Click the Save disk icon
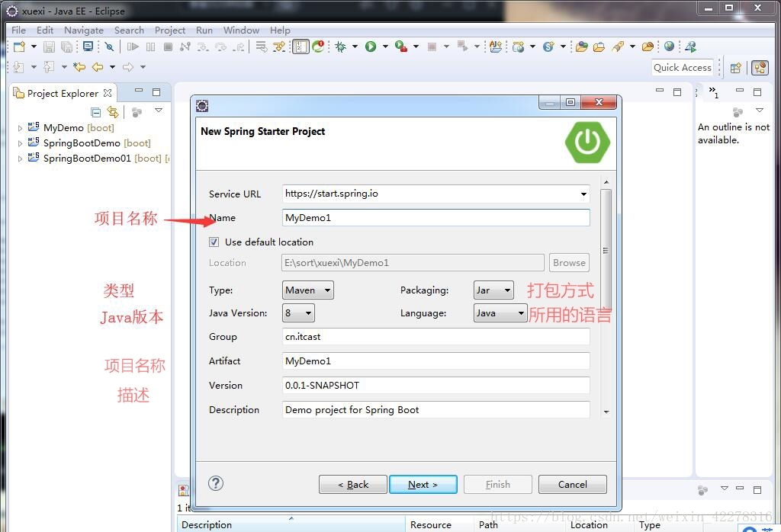Viewport: 781px width, 532px height. [49, 46]
